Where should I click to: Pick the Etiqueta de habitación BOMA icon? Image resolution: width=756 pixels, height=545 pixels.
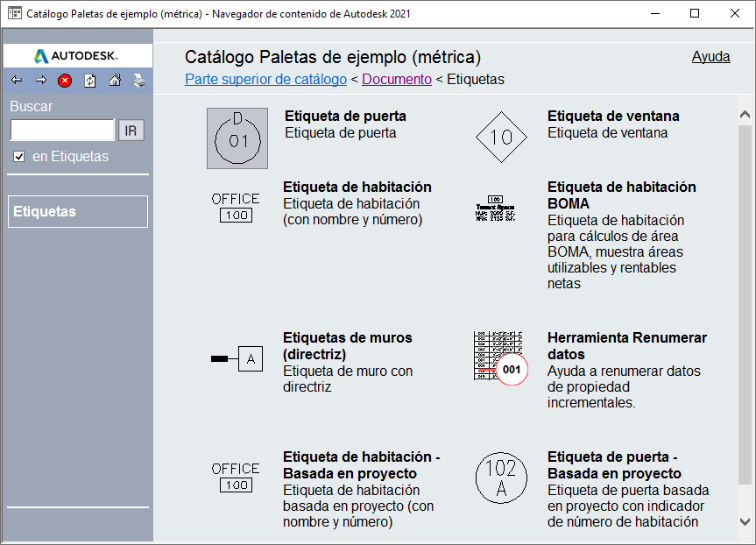pos(496,209)
